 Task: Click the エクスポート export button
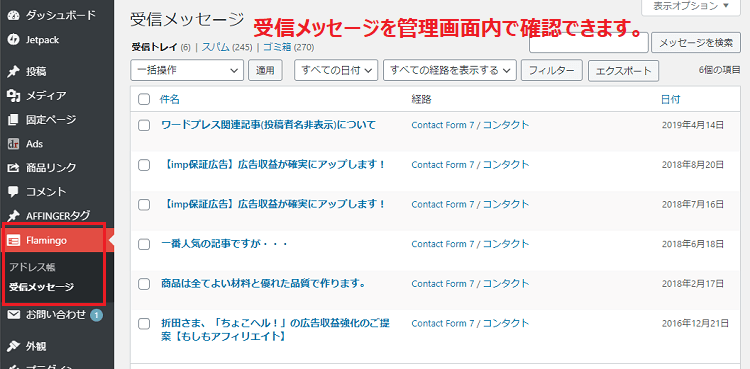623,71
